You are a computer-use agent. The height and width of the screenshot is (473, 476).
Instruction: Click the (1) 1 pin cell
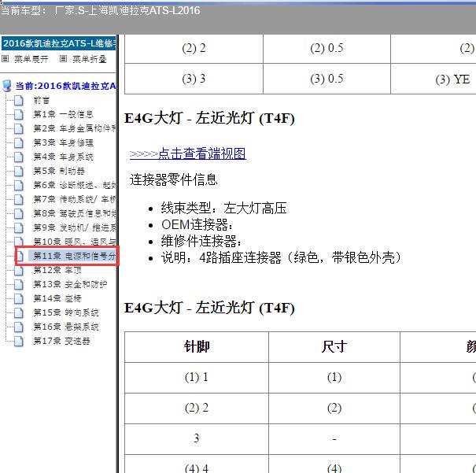pyautogui.click(x=197, y=377)
